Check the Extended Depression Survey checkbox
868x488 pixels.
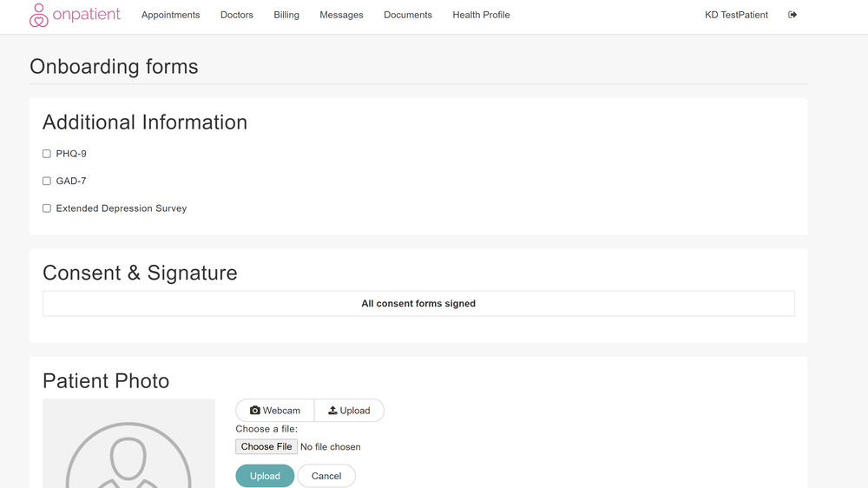click(x=47, y=208)
